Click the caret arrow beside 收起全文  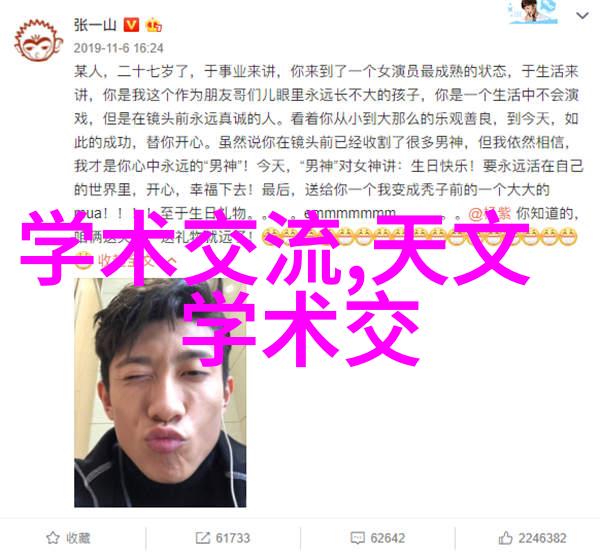(x=171, y=261)
